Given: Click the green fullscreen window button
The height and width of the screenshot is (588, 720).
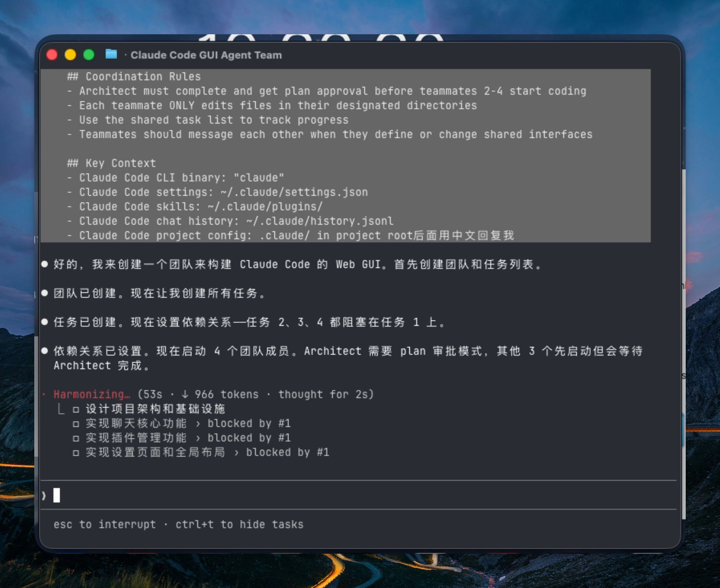Looking at the screenshot, I should tap(89, 54).
